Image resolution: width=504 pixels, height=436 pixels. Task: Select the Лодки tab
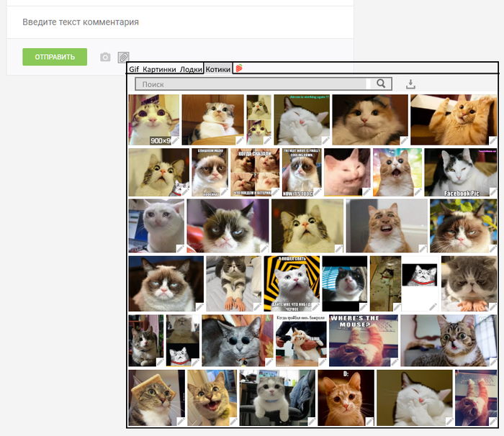191,70
